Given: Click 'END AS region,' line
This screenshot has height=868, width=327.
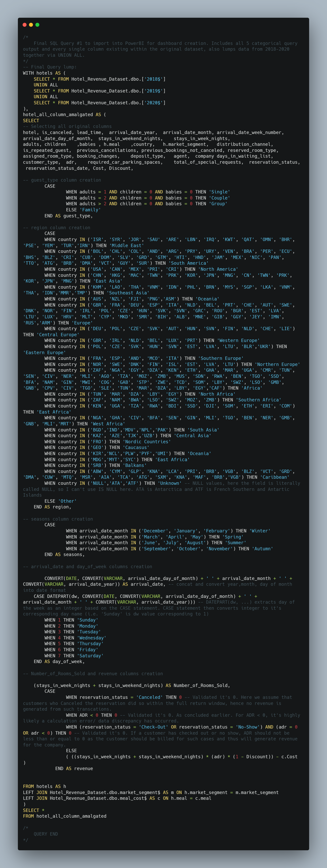Looking at the screenshot, I should [x=53, y=507].
